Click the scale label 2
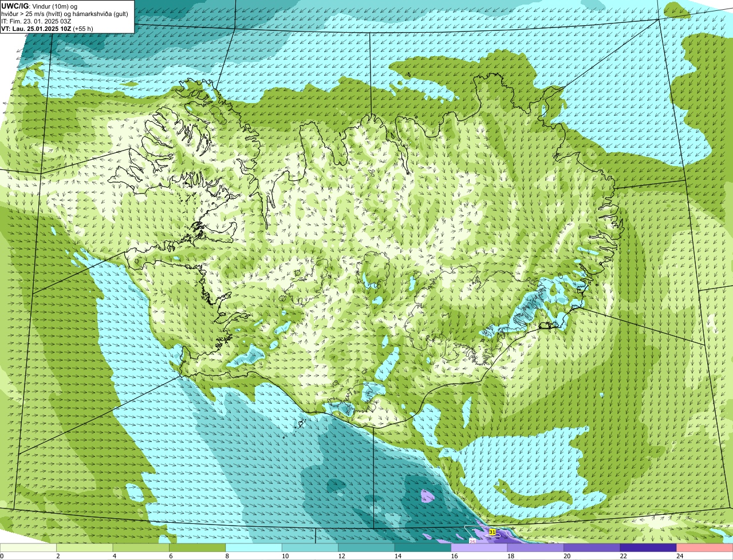Viewport: 733px width, 560px height. coord(58,555)
